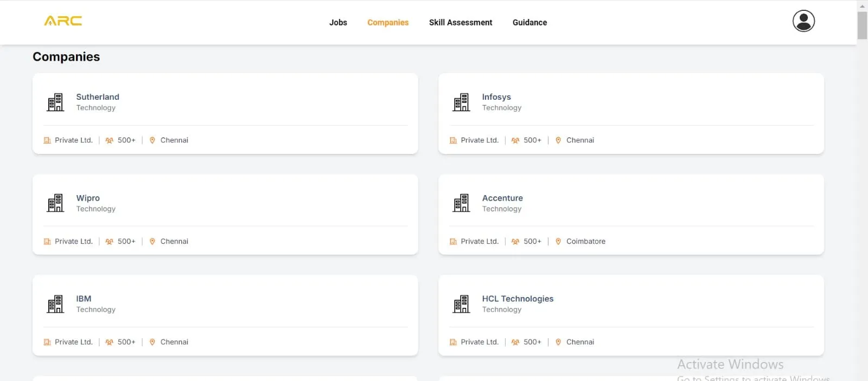Click Sutherland's company type icon
Viewport: 868px width, 381px height.
click(x=47, y=140)
